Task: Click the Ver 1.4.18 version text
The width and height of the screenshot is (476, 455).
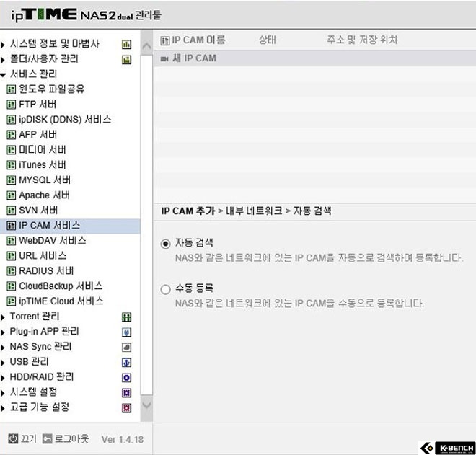Action: point(123,440)
